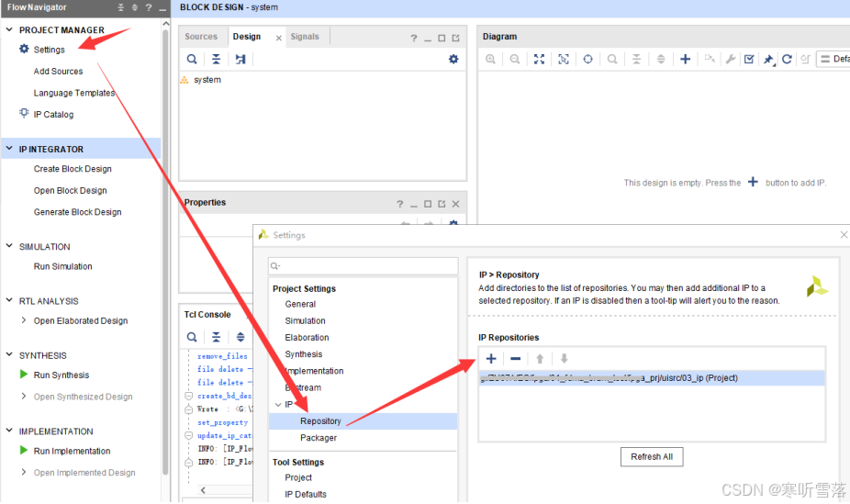Viewport: 850px width, 504px height.
Task: Select Elaboration in Project Settings
Action: pyautogui.click(x=307, y=338)
